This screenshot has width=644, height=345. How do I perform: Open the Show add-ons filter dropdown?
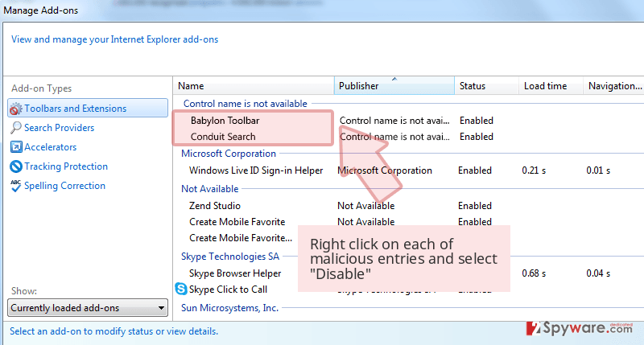[88, 308]
